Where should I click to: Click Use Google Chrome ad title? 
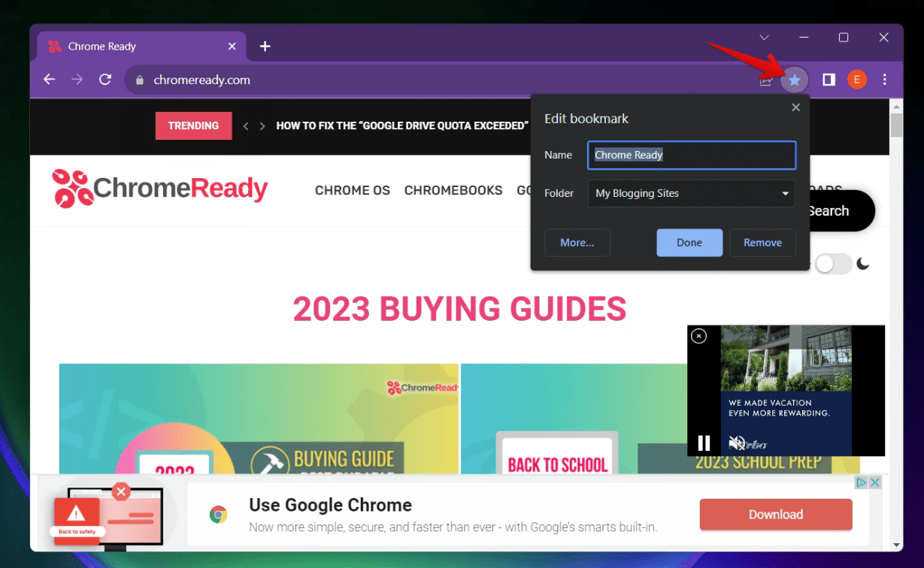(x=330, y=505)
